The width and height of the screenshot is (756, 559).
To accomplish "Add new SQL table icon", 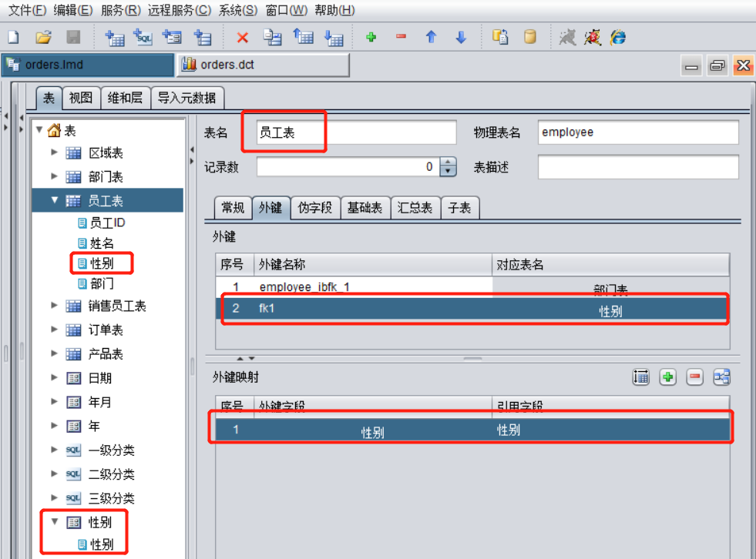I will 143,37.
